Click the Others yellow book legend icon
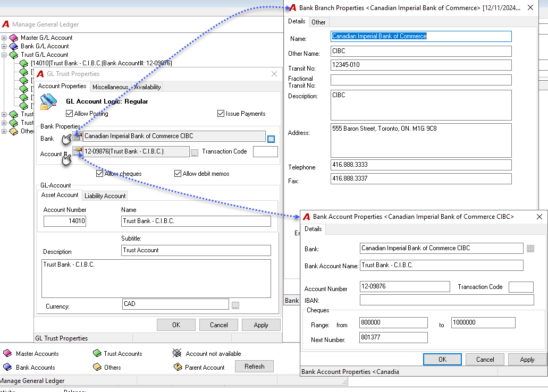Image resolution: width=548 pixels, height=392 pixels. pos(97,367)
